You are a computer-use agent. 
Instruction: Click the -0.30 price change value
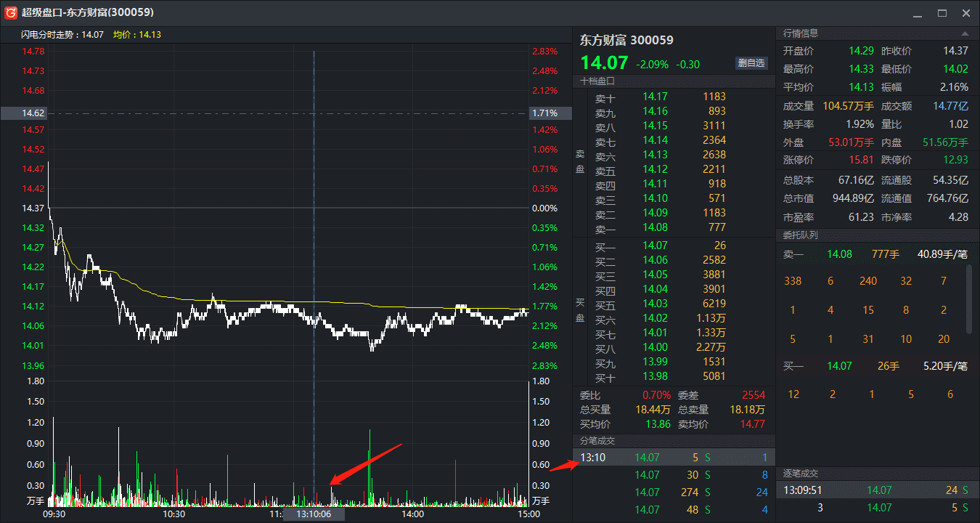pyautogui.click(x=688, y=64)
